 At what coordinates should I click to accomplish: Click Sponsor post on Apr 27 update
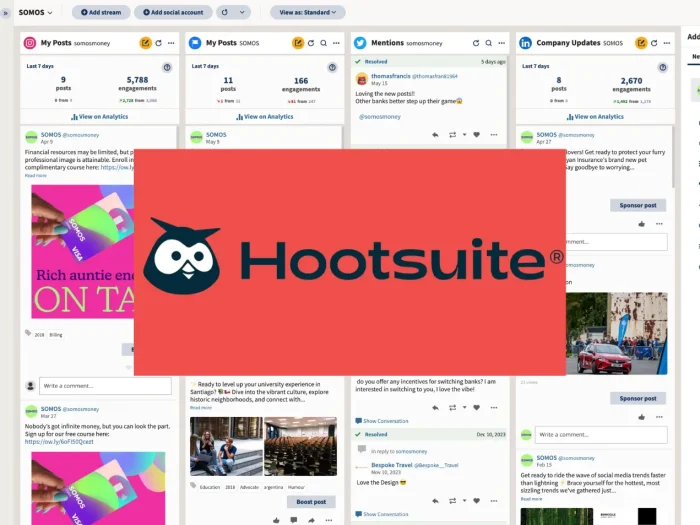[638, 205]
